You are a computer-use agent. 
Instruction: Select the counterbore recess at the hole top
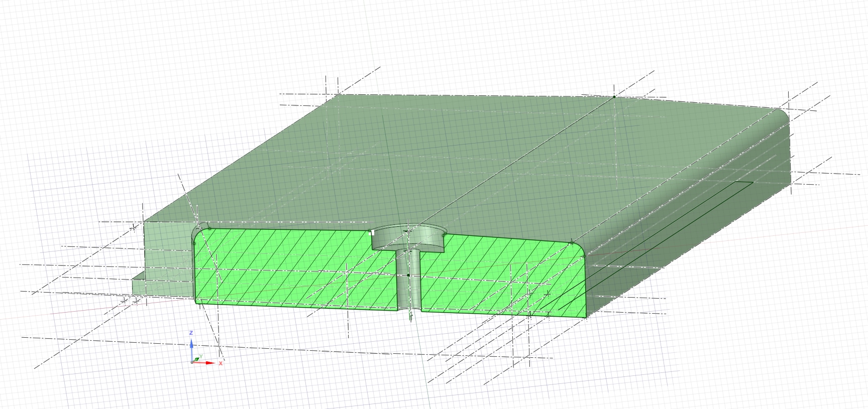pos(409,238)
